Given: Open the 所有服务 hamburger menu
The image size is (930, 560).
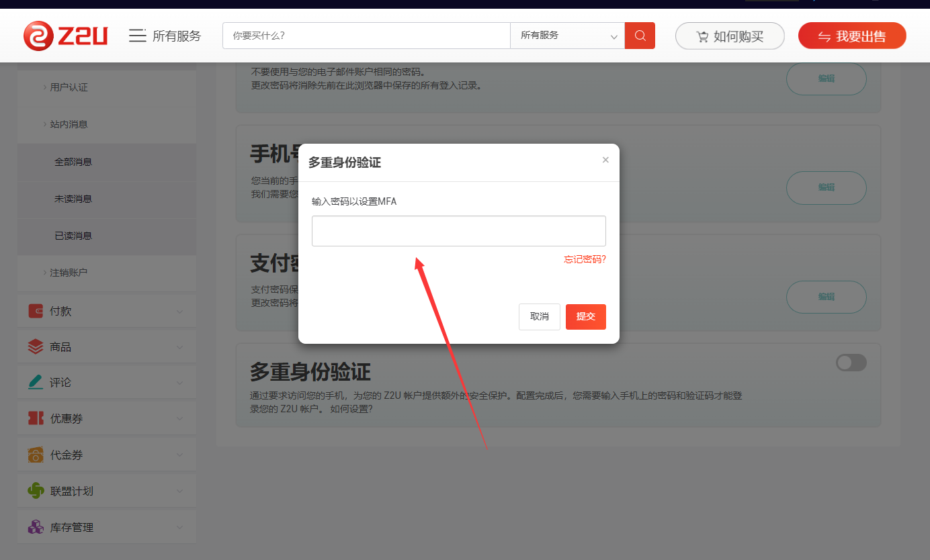Looking at the screenshot, I should click(x=138, y=36).
